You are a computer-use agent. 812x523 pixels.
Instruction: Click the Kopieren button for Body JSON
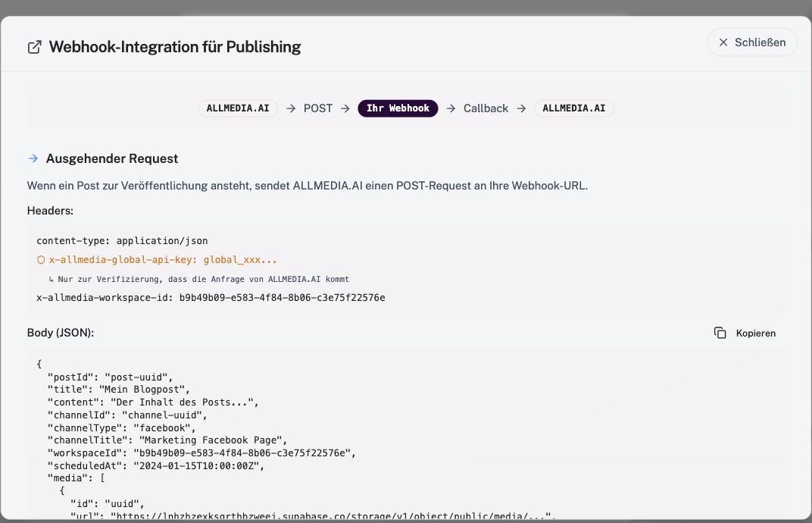tap(745, 334)
